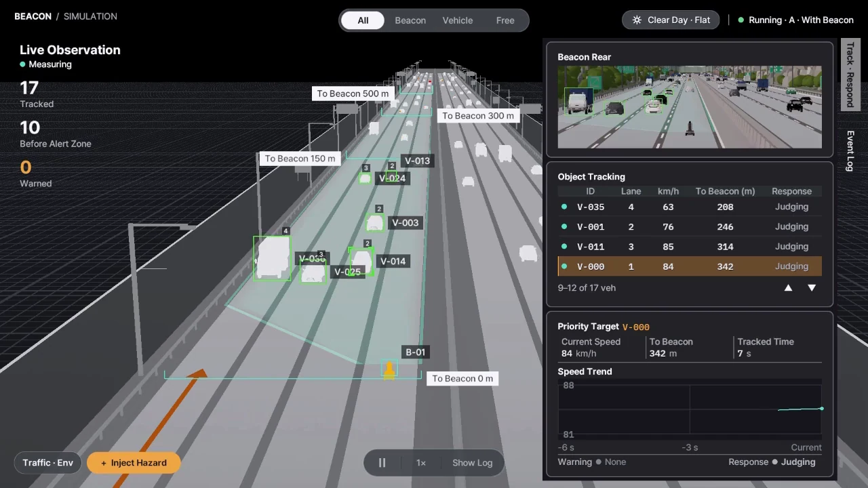Viewport: 868px width, 488px height.
Task: Open the Track · Respond side tab
Action: coord(850,75)
